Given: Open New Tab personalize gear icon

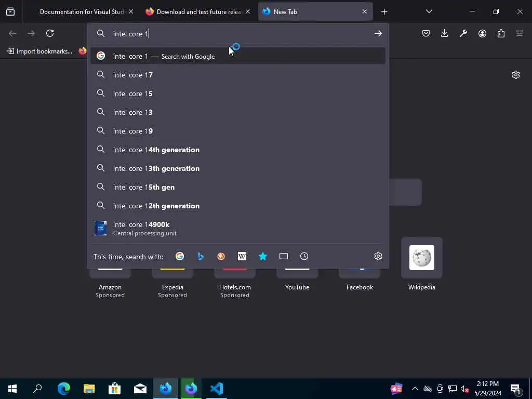Looking at the screenshot, I should click(516, 75).
